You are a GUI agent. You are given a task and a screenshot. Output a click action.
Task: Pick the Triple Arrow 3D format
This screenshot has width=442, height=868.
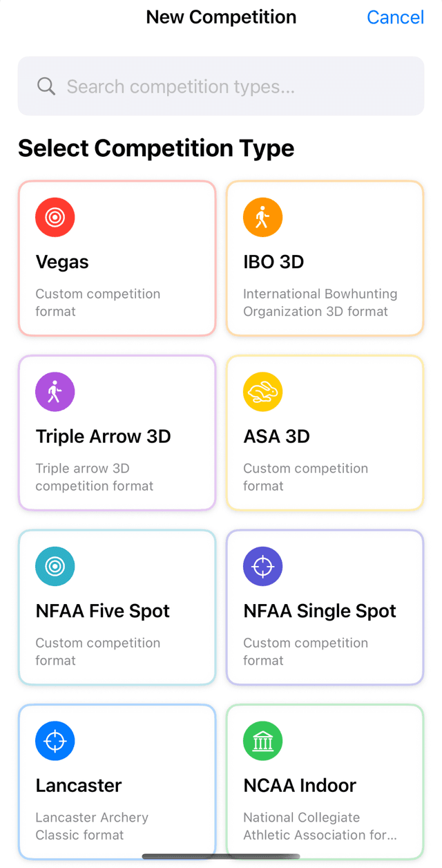pyautogui.click(x=117, y=433)
